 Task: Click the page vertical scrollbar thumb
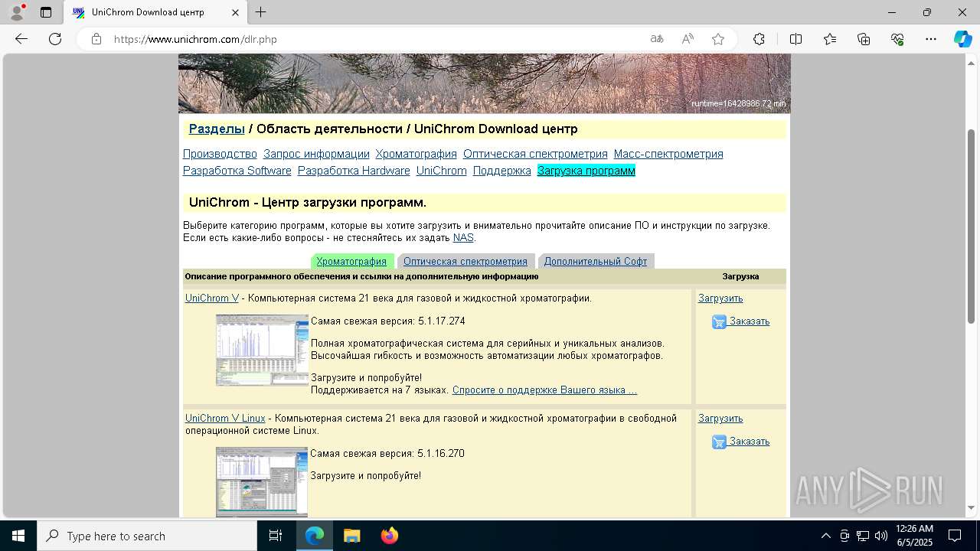(x=971, y=226)
